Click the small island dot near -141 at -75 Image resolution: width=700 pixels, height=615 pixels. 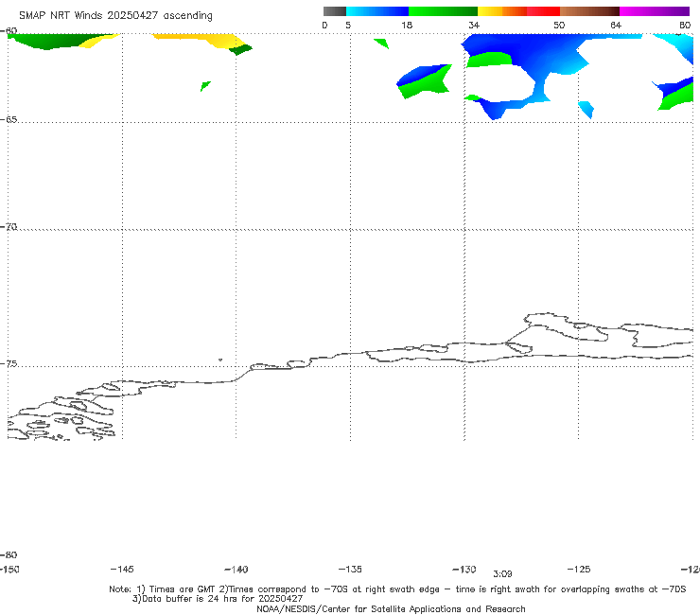pyautogui.click(x=220, y=360)
